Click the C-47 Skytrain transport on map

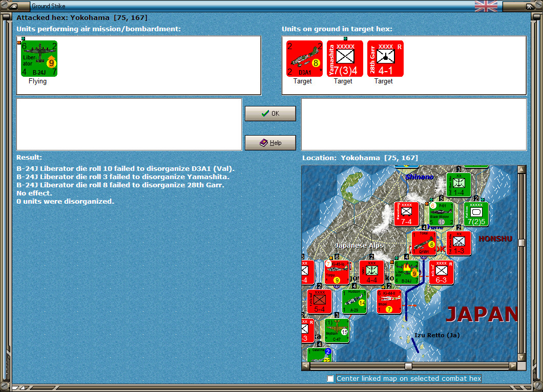point(337,331)
